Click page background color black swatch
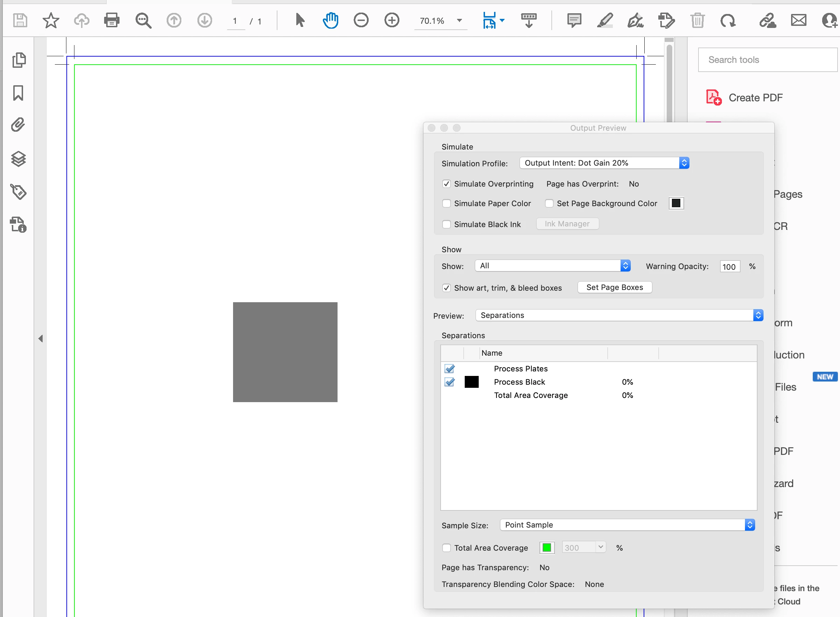 tap(676, 203)
